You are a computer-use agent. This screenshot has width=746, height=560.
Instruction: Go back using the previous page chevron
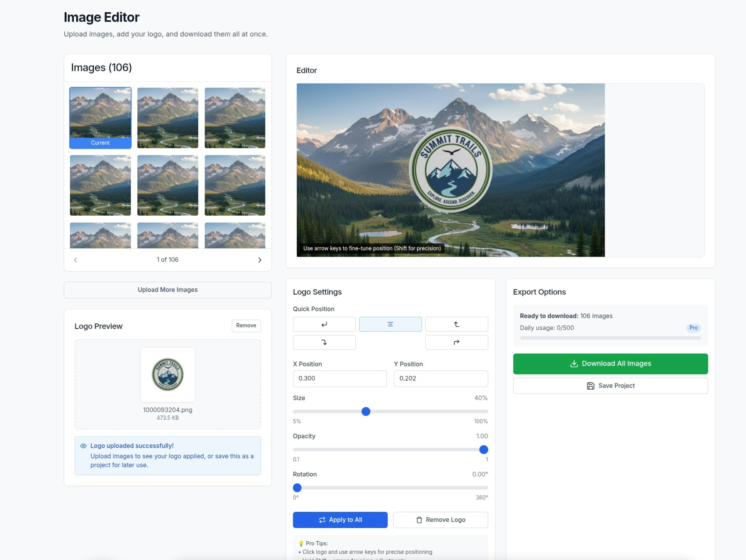[75, 260]
